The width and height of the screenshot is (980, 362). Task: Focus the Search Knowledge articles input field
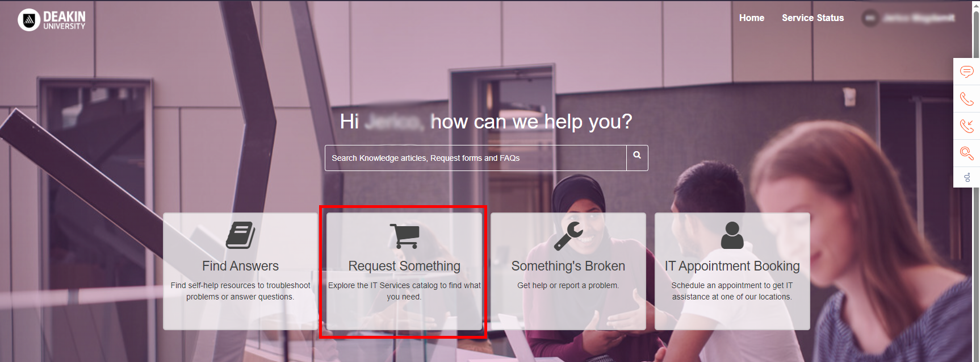[x=476, y=158]
